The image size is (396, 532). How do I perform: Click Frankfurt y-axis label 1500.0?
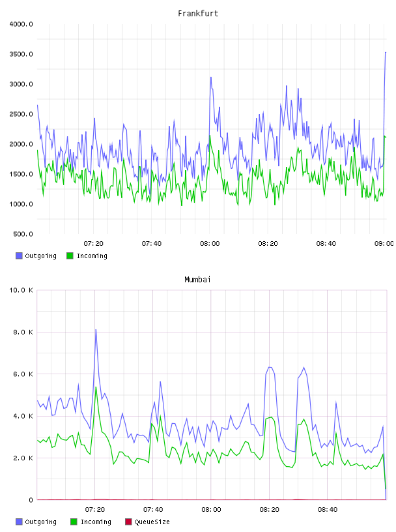(x=21, y=174)
